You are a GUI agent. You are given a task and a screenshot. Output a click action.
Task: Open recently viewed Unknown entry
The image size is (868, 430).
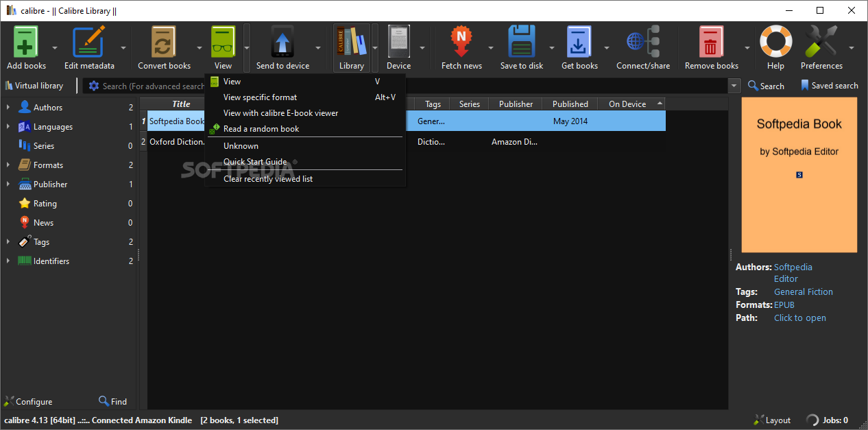pyautogui.click(x=306, y=146)
